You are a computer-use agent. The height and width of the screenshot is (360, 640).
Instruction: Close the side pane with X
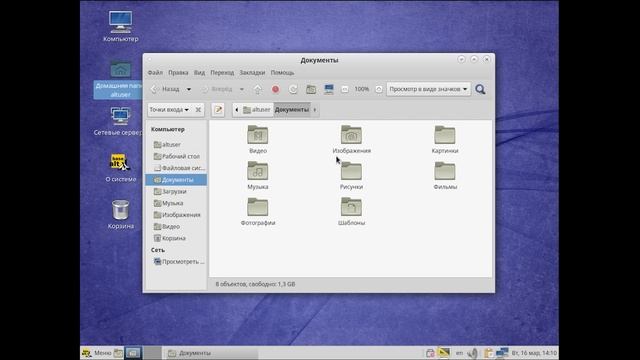tap(198, 109)
